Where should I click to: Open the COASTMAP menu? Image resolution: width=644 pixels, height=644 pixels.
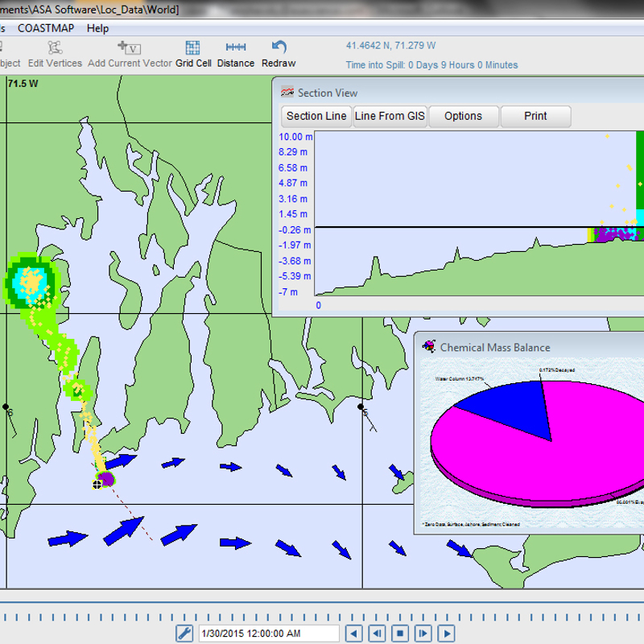click(46, 28)
